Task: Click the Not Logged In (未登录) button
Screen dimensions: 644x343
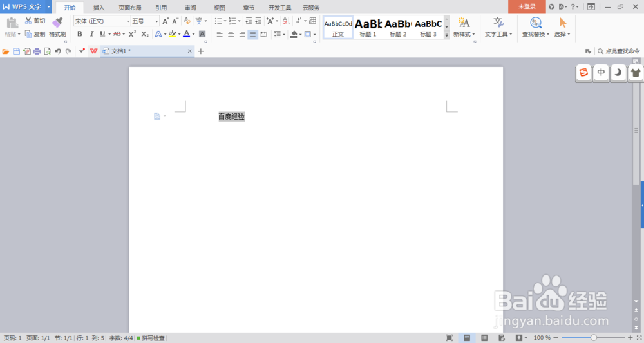Action: 527,6
